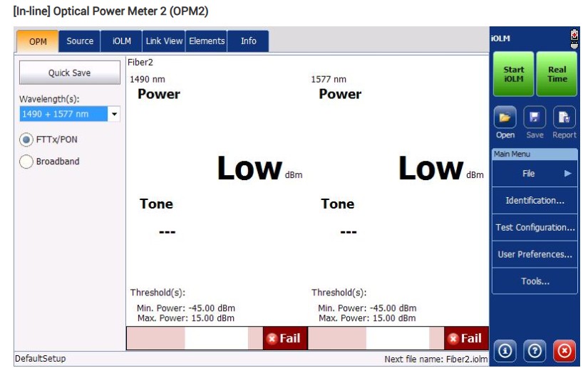Image resolution: width=588 pixels, height=368 pixels.
Task: Click the 1577 nm power level bar
Action: click(x=376, y=338)
